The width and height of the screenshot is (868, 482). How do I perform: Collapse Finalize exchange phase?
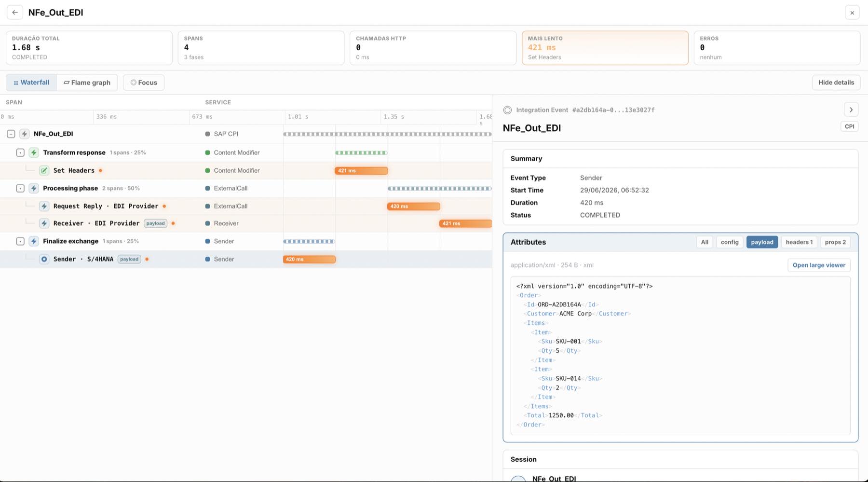[20, 241]
